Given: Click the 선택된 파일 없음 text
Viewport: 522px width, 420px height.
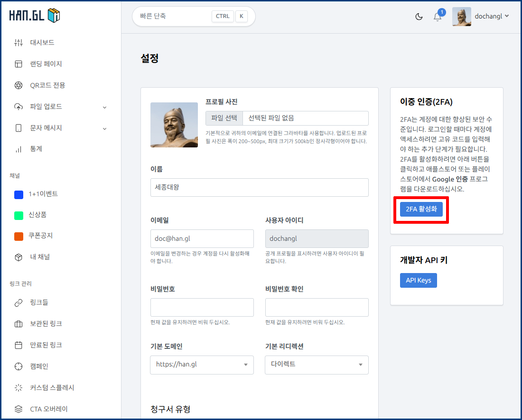Looking at the screenshot, I should pyautogui.click(x=271, y=118).
